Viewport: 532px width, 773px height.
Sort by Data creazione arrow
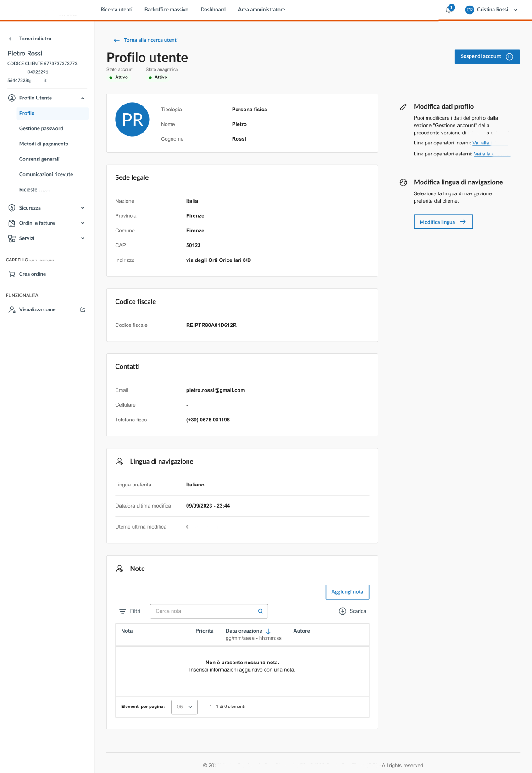pos(268,631)
